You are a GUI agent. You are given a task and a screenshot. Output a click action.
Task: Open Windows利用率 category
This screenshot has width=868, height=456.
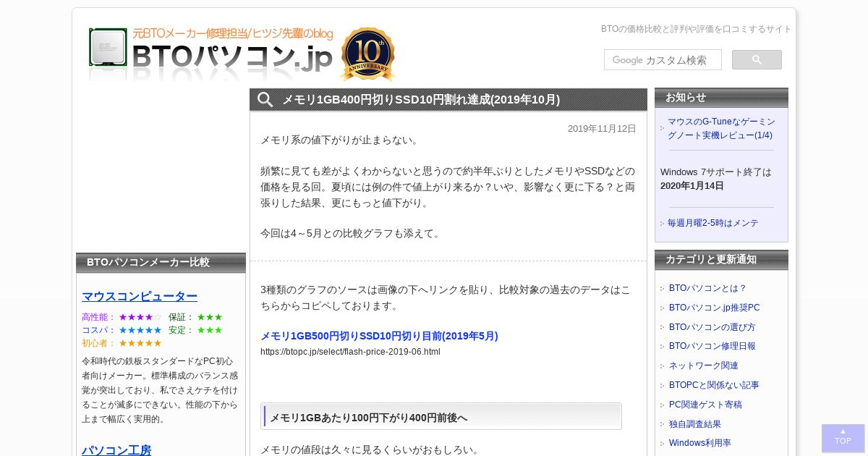(700, 443)
